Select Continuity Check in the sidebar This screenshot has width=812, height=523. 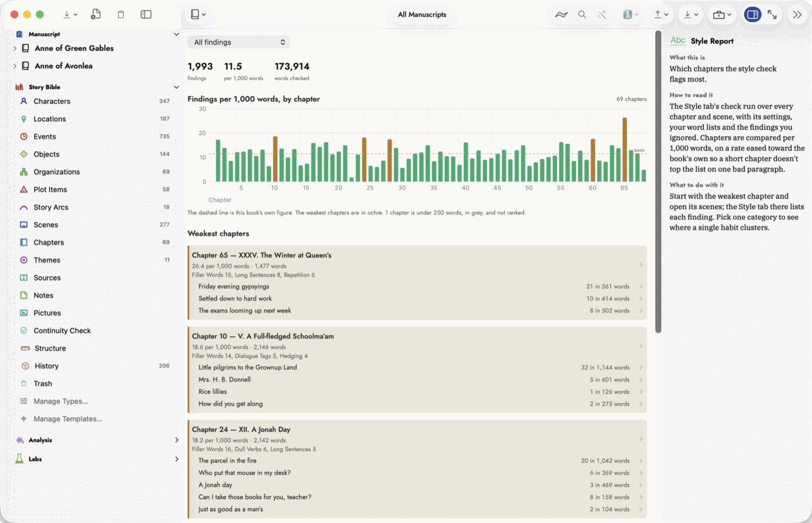62,330
